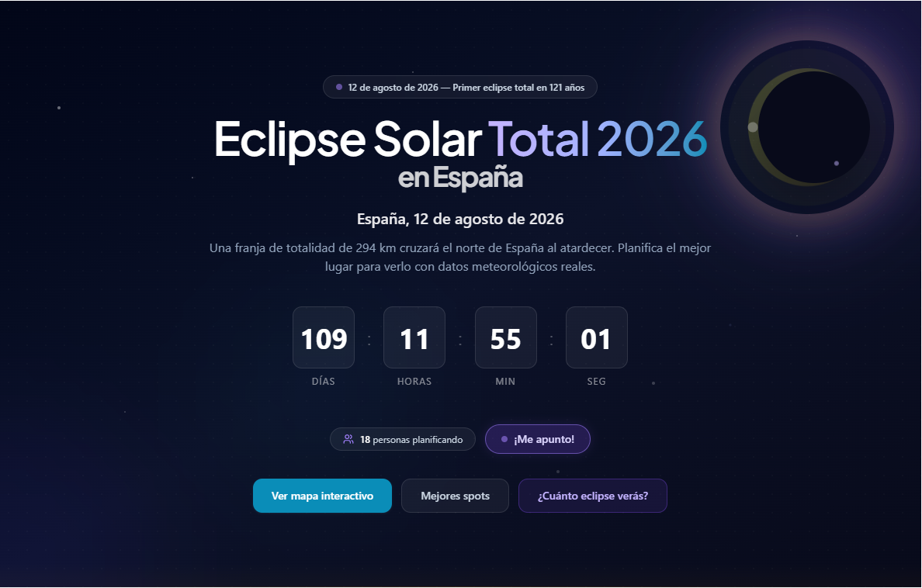The width and height of the screenshot is (922, 588).
Task: Click the 55 minutes countdown box
Action: click(x=505, y=337)
